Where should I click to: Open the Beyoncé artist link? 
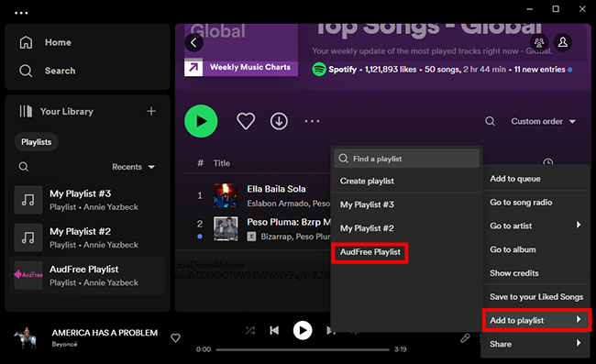tap(64, 344)
